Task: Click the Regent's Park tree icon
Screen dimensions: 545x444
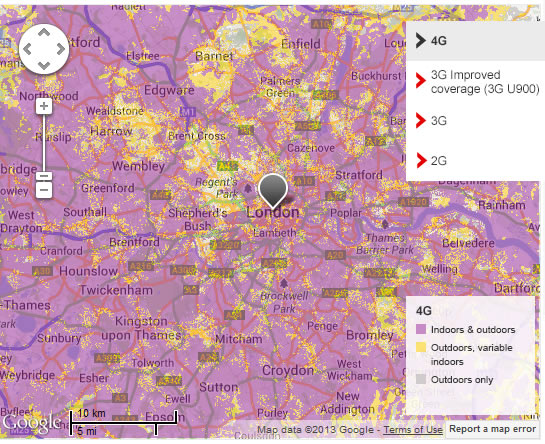Action: (248, 188)
